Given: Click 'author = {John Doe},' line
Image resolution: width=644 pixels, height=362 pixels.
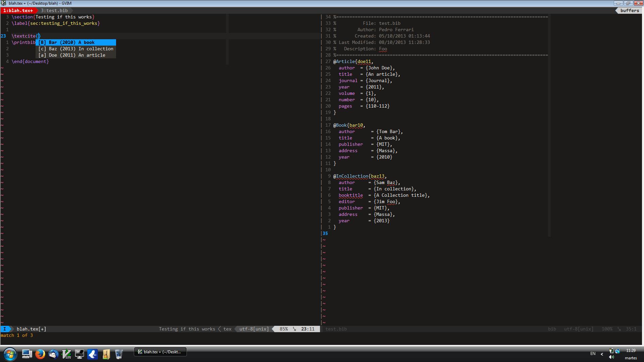Looking at the screenshot, I should tap(367, 68).
